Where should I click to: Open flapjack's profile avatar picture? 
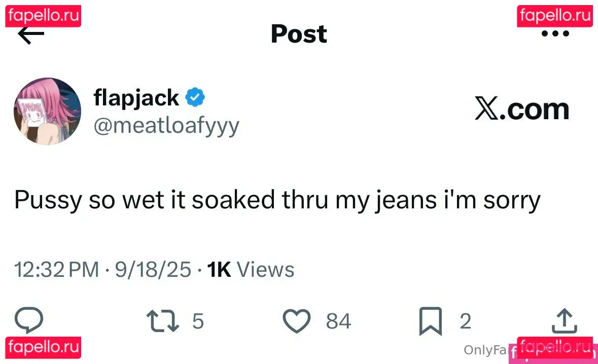pos(47,111)
